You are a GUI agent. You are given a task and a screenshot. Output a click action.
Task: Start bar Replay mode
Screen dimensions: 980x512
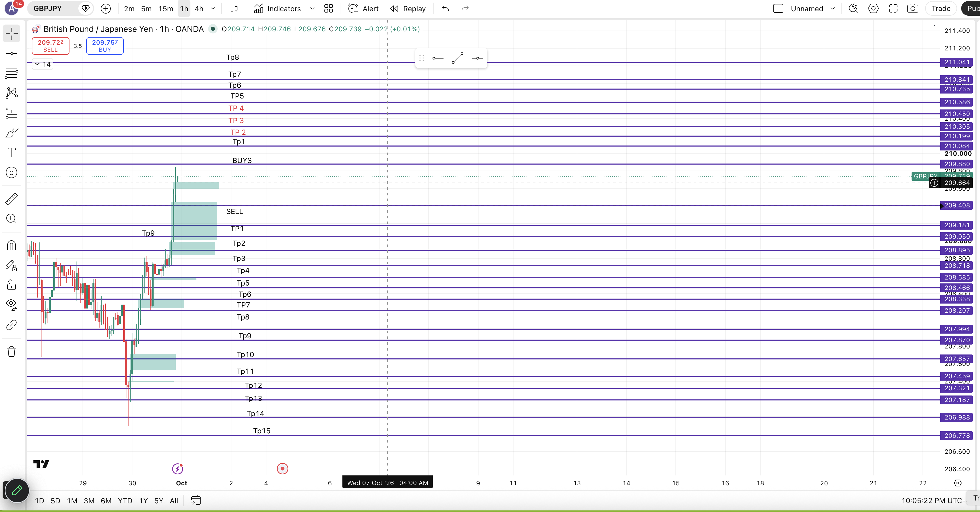408,8
